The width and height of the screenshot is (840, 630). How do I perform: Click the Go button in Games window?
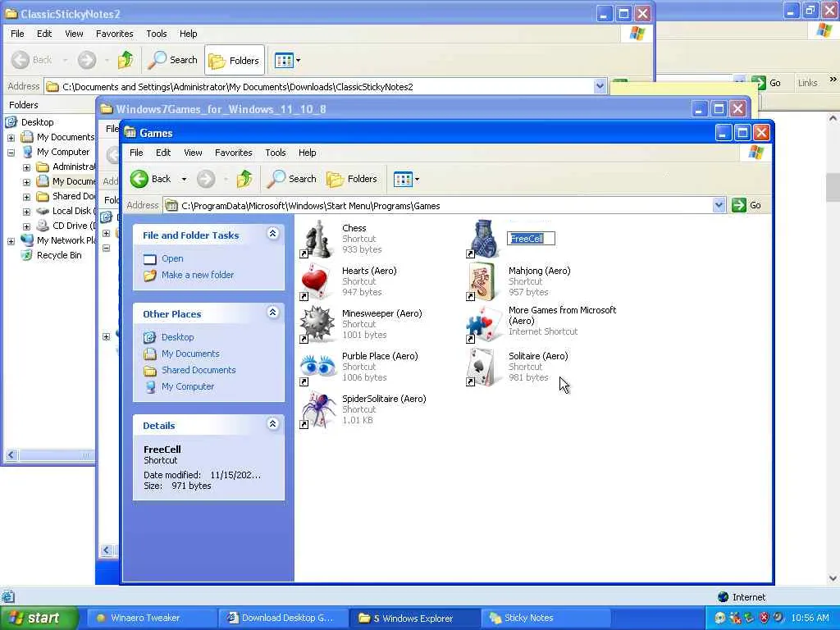(x=746, y=205)
